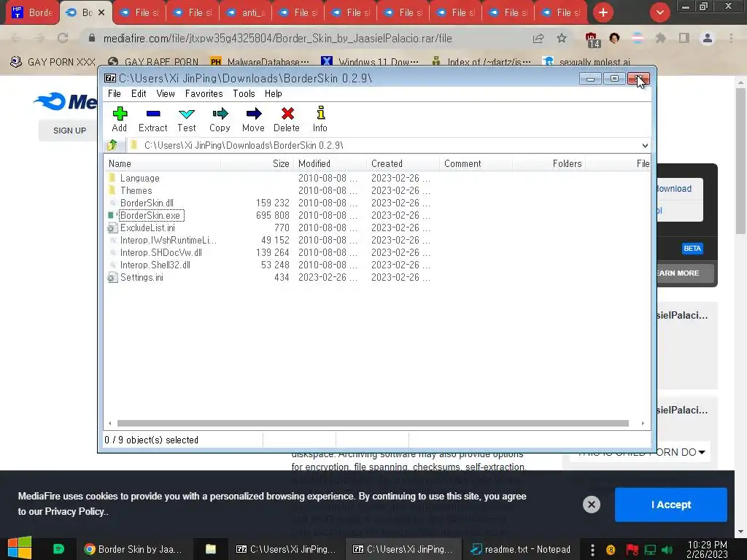Click the Test toolbar icon
Image resolution: width=747 pixels, height=560 pixels.
pyautogui.click(x=186, y=119)
